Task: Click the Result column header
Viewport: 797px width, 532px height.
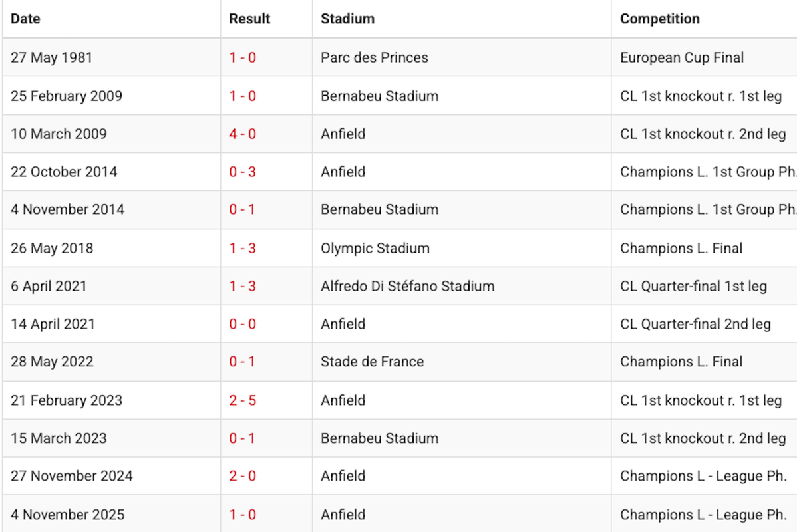Action: 249,19
